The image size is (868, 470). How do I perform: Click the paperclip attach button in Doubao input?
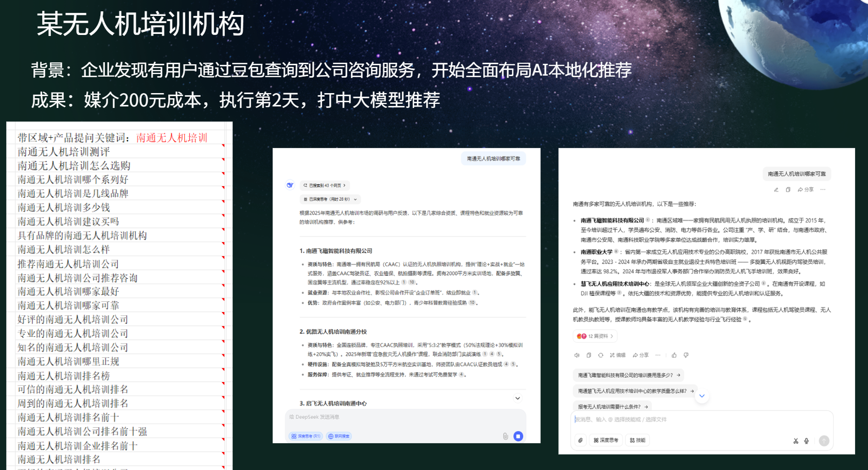pyautogui.click(x=580, y=440)
